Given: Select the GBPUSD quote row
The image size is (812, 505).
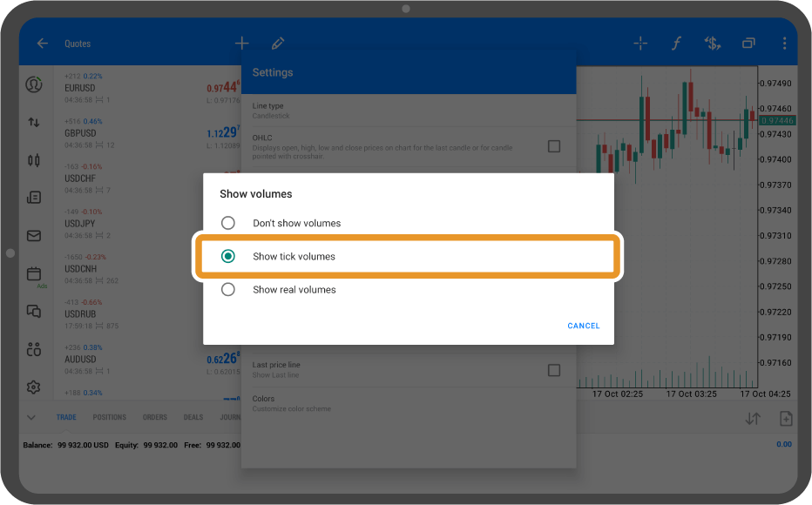Looking at the screenshot, I should point(147,133).
